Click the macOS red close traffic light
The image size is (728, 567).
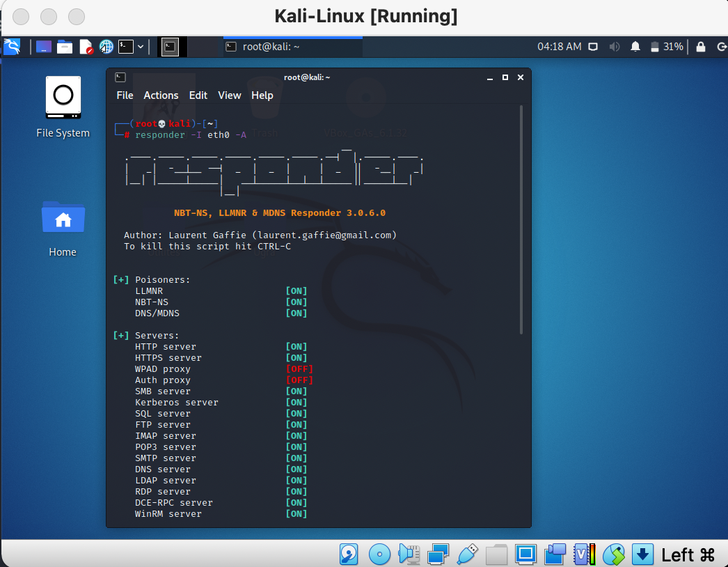[x=21, y=17]
